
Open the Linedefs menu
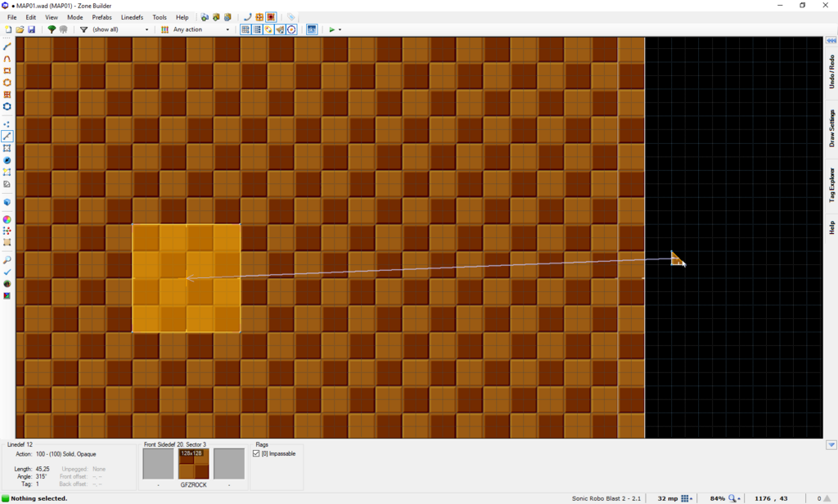click(132, 17)
